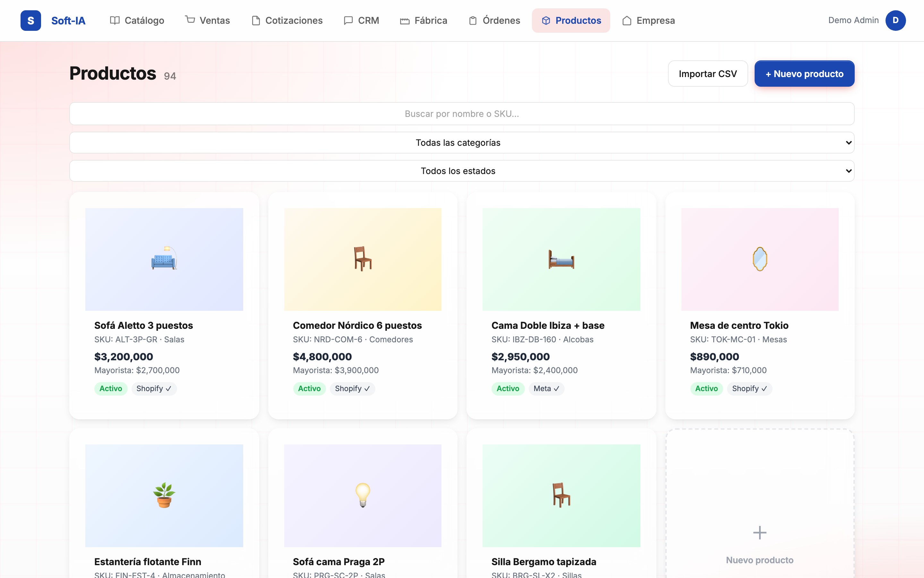Click Shopify badge on Comedor Nórdico card
Viewport: 924px width, 578px height.
click(352, 389)
